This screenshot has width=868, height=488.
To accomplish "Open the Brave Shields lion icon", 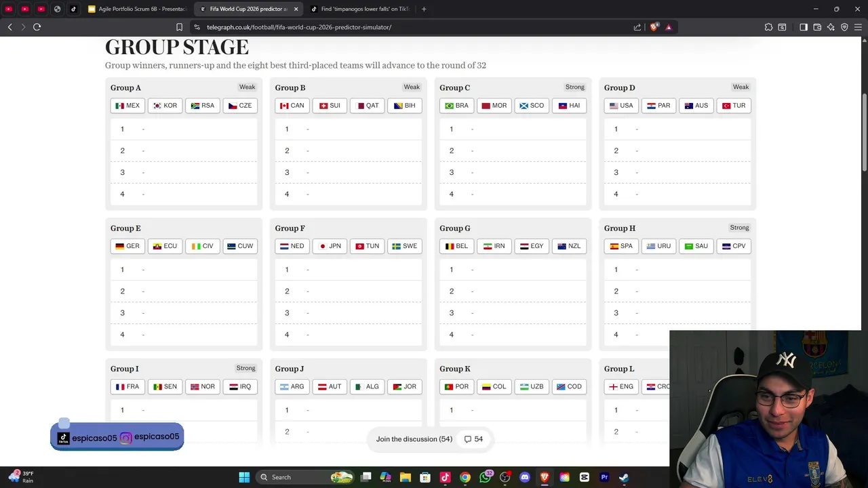I will tap(654, 27).
